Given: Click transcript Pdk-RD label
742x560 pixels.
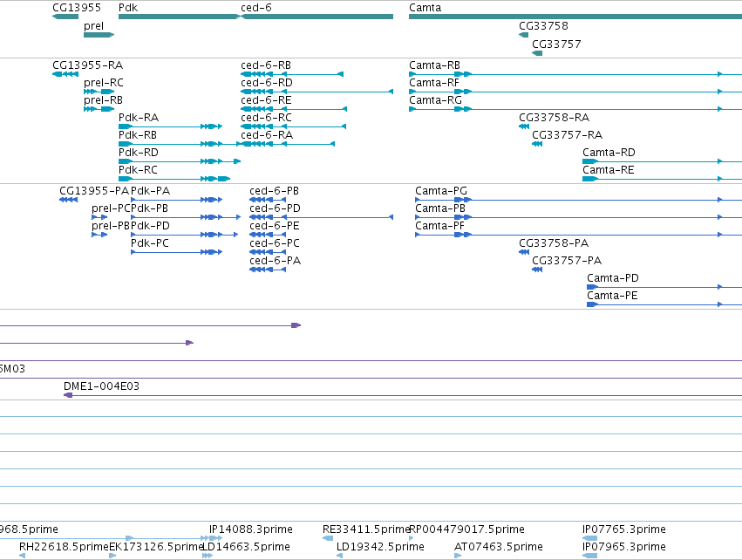Looking at the screenshot, I should coord(139,153).
